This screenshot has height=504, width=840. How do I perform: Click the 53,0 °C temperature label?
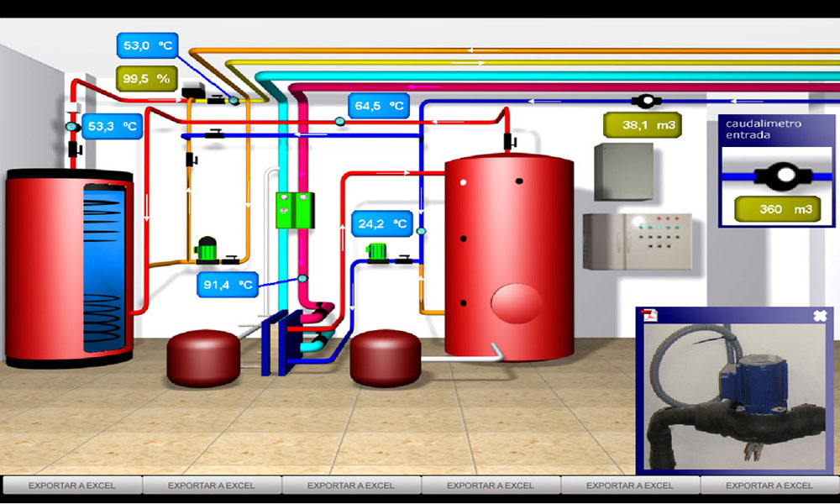(149, 47)
